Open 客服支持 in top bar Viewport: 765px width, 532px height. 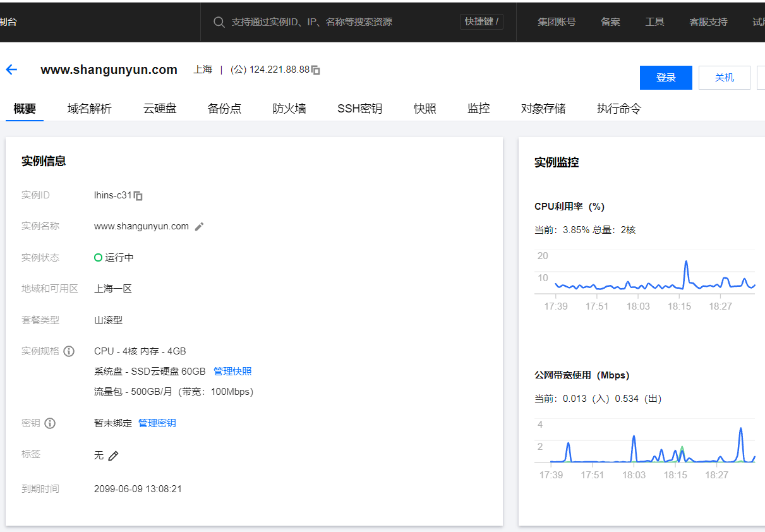coord(708,22)
